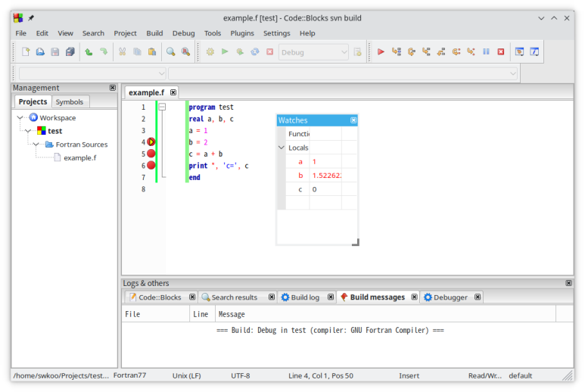This screenshot has height=392, width=585.
Task: Close the example.f editor tab
Action: (173, 92)
